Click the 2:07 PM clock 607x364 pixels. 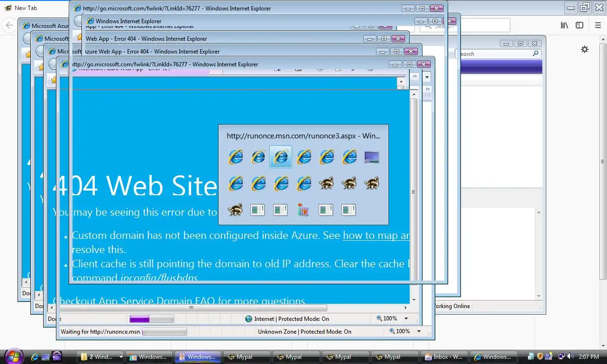pos(589,357)
